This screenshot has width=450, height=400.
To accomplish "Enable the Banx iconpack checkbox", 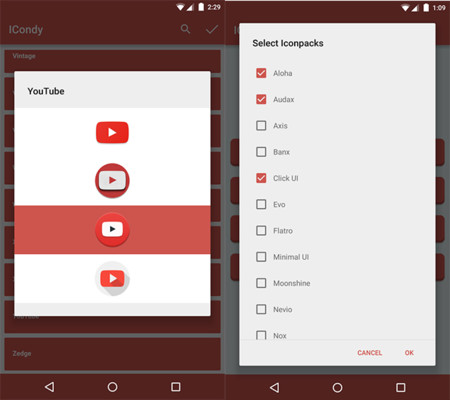I will [x=261, y=152].
